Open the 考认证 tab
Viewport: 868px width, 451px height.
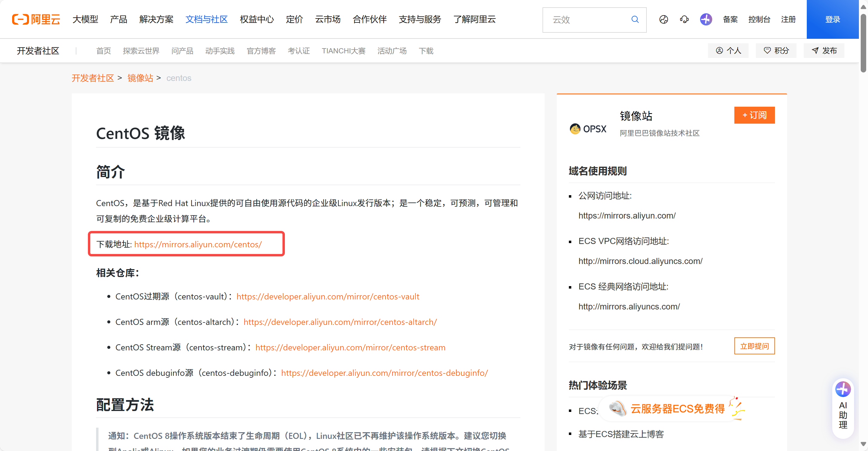click(299, 51)
